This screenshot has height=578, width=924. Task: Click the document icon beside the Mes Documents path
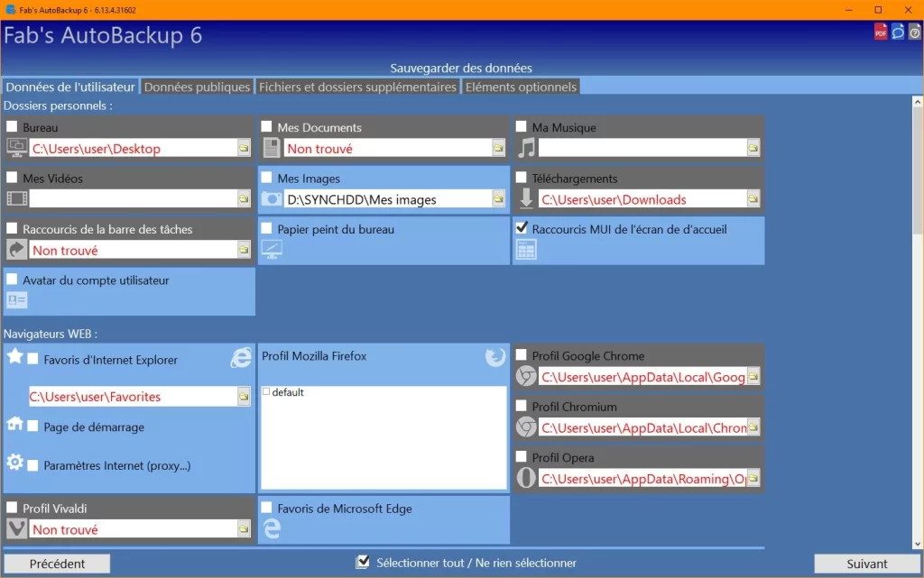[x=271, y=147]
